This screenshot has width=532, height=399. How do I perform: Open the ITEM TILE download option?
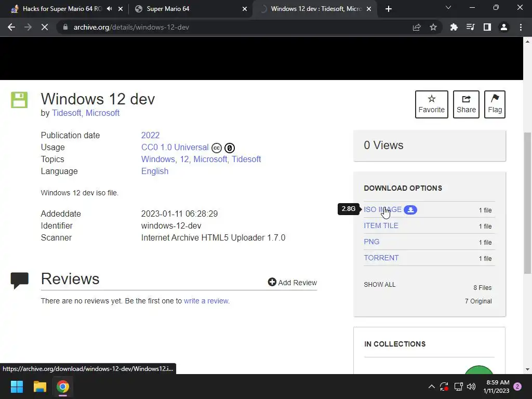pos(381,225)
